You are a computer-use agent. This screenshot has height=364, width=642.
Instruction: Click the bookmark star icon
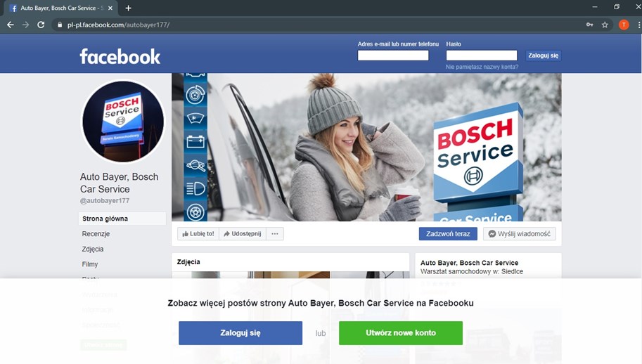click(605, 25)
